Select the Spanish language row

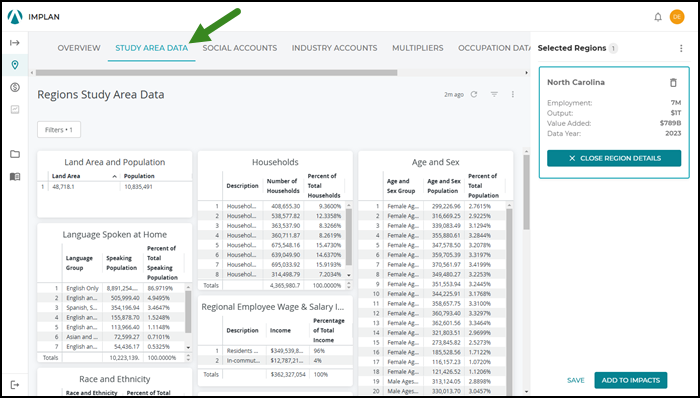(111, 308)
